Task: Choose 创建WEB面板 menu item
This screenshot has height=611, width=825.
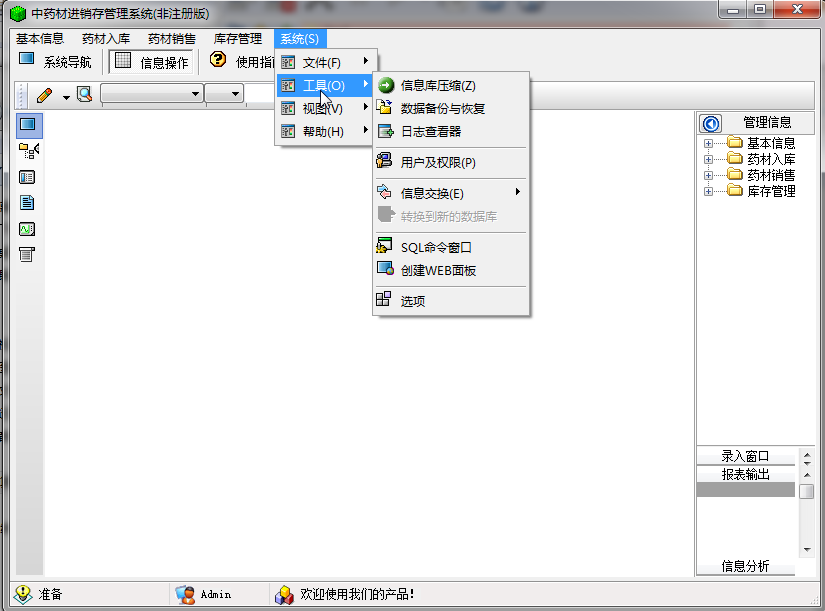Action: point(450,271)
